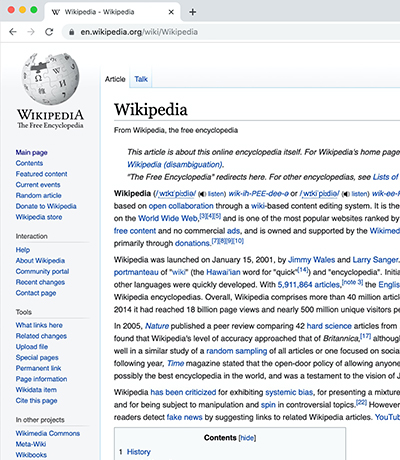Open Wikipedia (disambiguation) link

pos(175,165)
